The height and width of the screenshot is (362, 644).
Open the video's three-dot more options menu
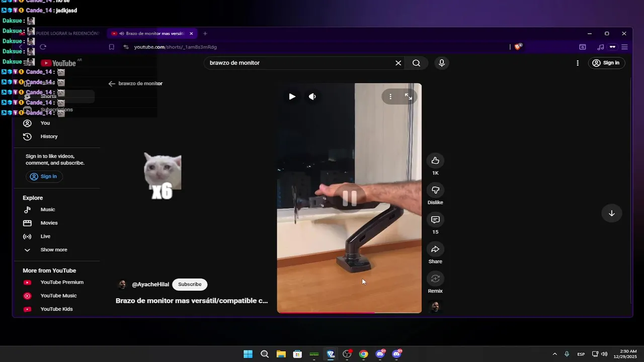coord(390,97)
